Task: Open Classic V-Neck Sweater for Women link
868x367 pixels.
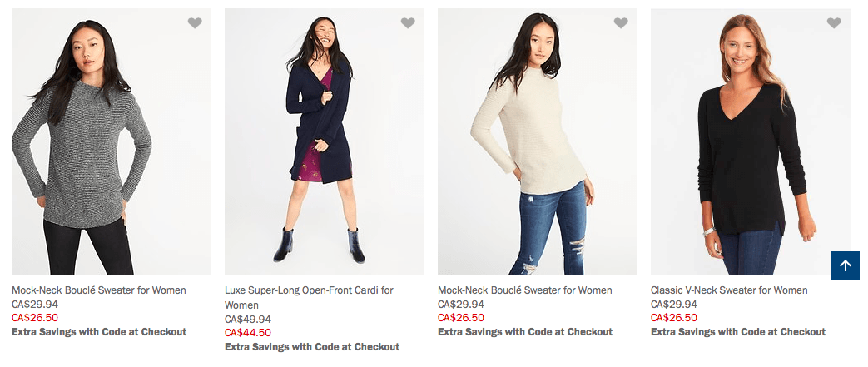Action: click(x=729, y=290)
